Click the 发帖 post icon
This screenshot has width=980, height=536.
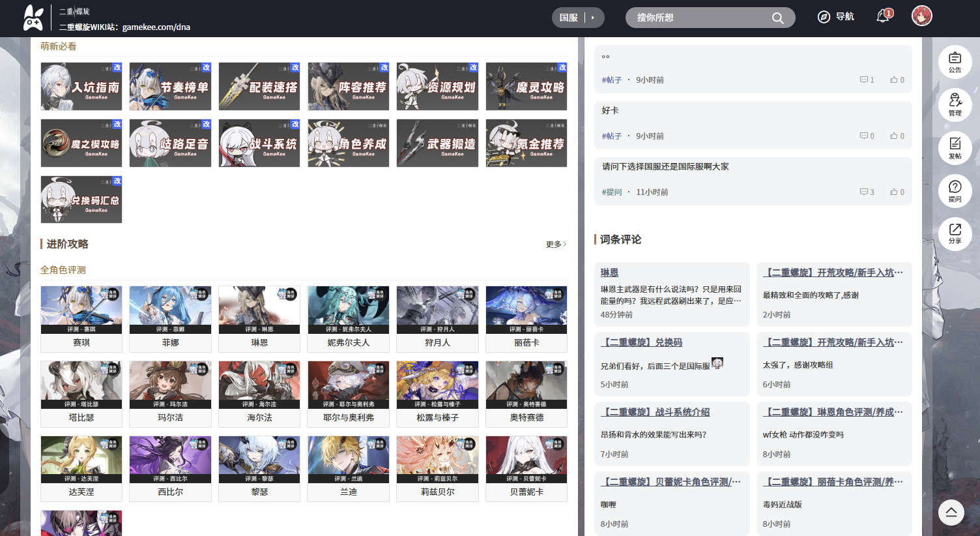click(x=955, y=147)
